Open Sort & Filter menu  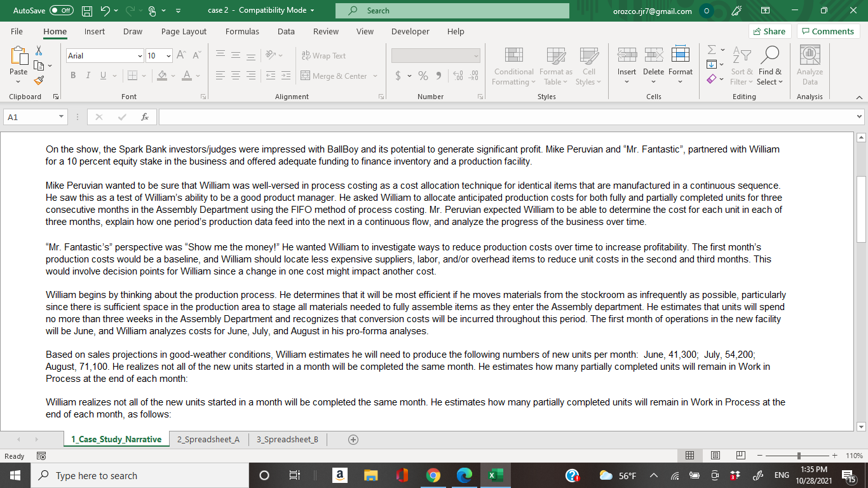pyautogui.click(x=741, y=66)
